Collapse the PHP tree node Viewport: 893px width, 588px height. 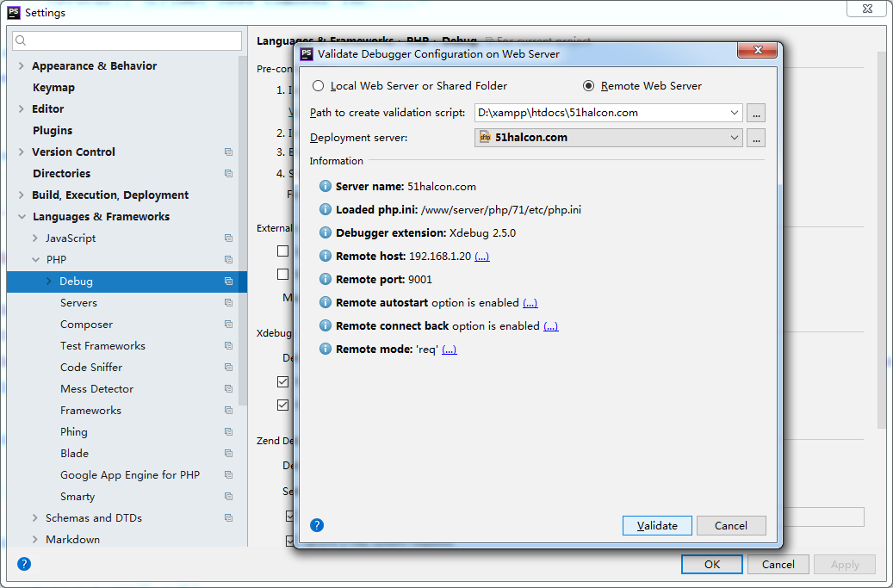tap(35, 259)
